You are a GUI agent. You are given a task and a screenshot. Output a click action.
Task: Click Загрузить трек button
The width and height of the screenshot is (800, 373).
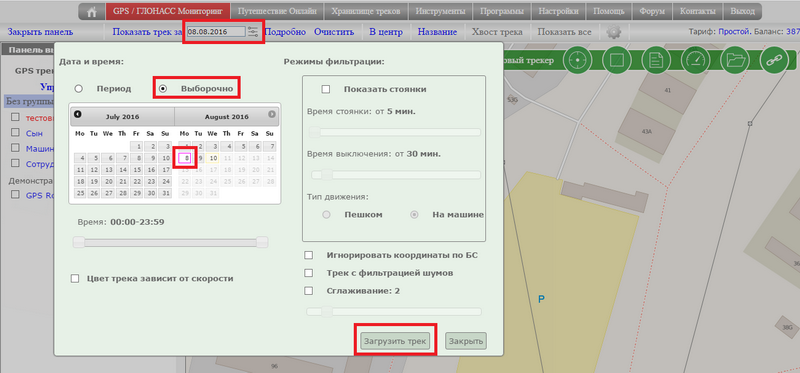coord(395,340)
